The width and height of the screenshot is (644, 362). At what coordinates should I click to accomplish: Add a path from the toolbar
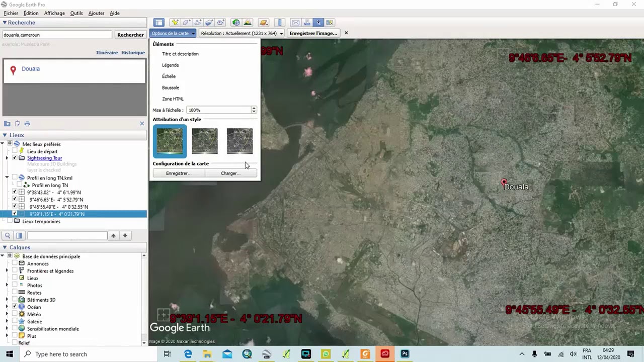198,23
